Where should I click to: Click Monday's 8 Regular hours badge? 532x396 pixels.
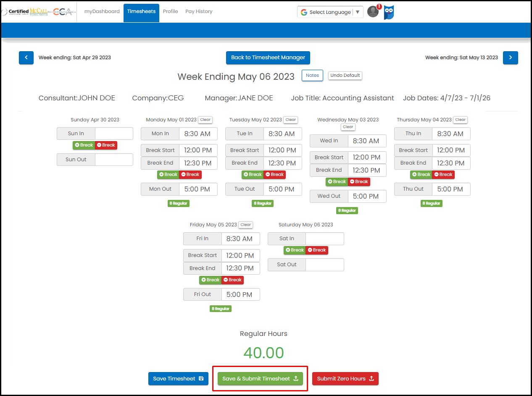(179, 203)
